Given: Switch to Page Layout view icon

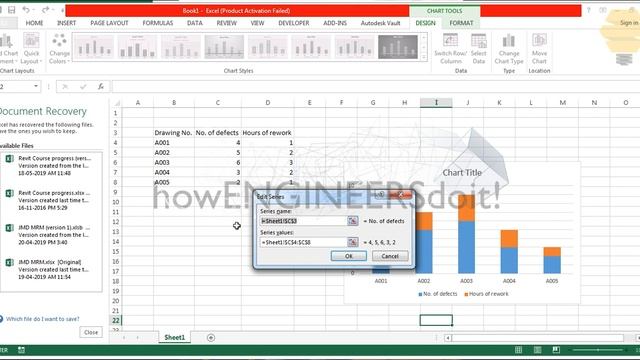Looking at the screenshot, I should 538,350.
